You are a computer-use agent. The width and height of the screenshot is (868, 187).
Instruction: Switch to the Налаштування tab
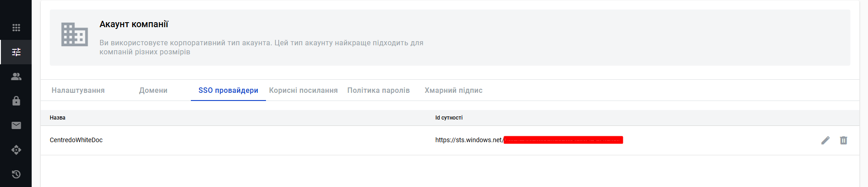[78, 91]
